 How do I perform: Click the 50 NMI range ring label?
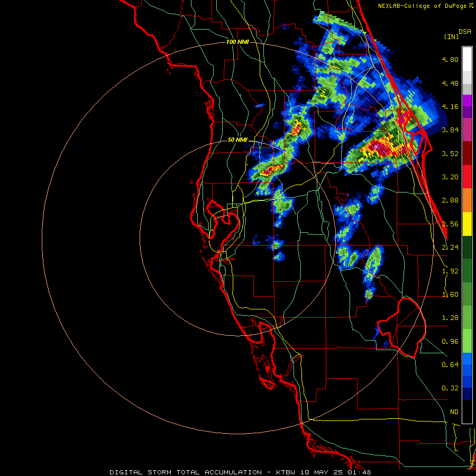click(237, 140)
